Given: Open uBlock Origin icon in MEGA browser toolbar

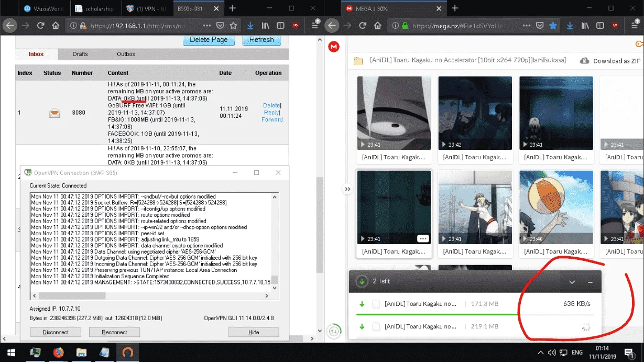Looking at the screenshot, I should [615, 26].
